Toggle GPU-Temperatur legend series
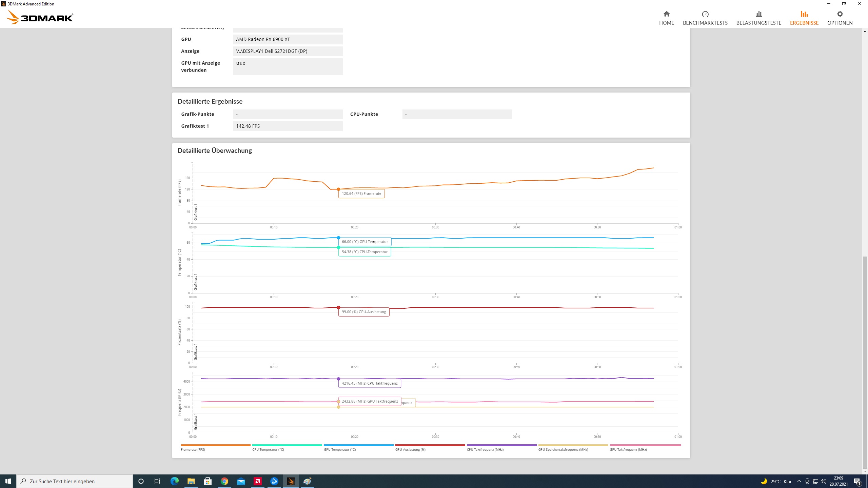This screenshot has width=868, height=488. click(x=339, y=449)
